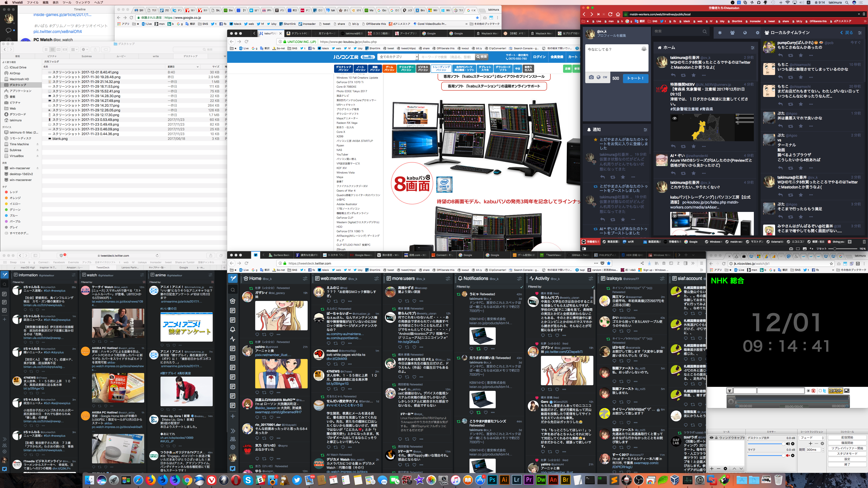
Task: Open TweetDeck search in the sidebar
Action: pos(233,290)
